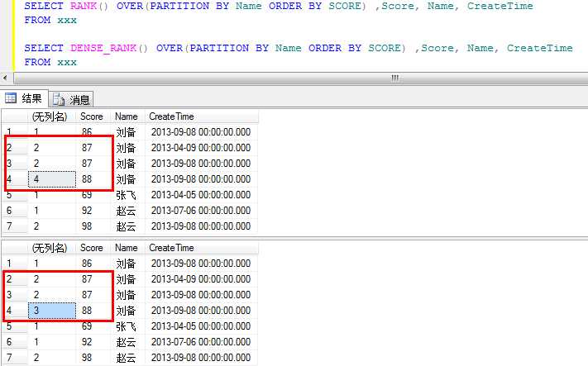This screenshot has height=366, width=588.
Task: Click Score 86 in the upper grid
Action: pyautogui.click(x=93, y=132)
